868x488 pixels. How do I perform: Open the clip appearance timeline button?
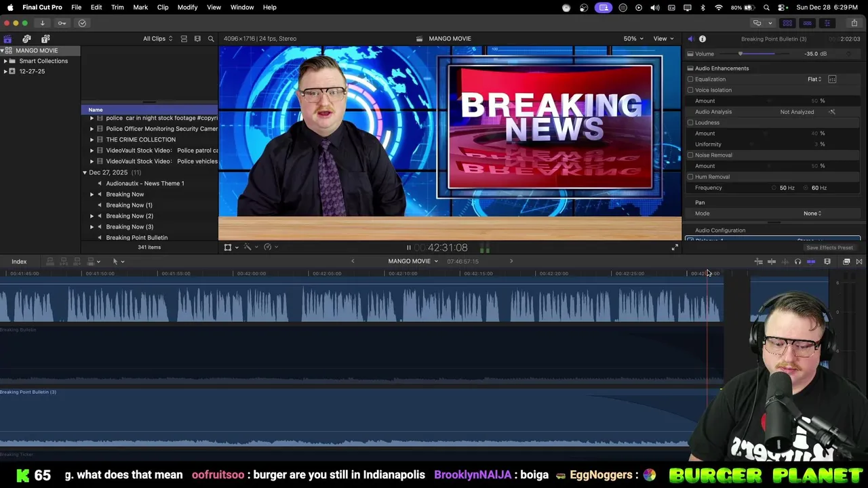click(827, 262)
